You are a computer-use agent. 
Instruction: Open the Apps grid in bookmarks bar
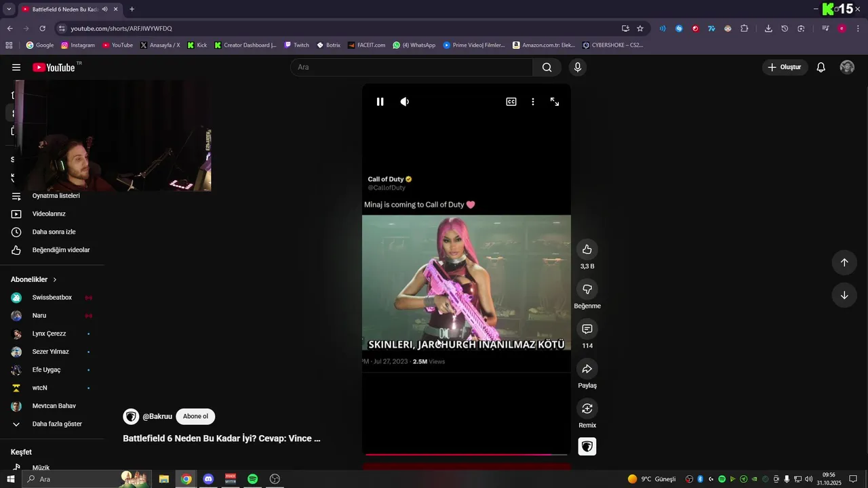9,45
